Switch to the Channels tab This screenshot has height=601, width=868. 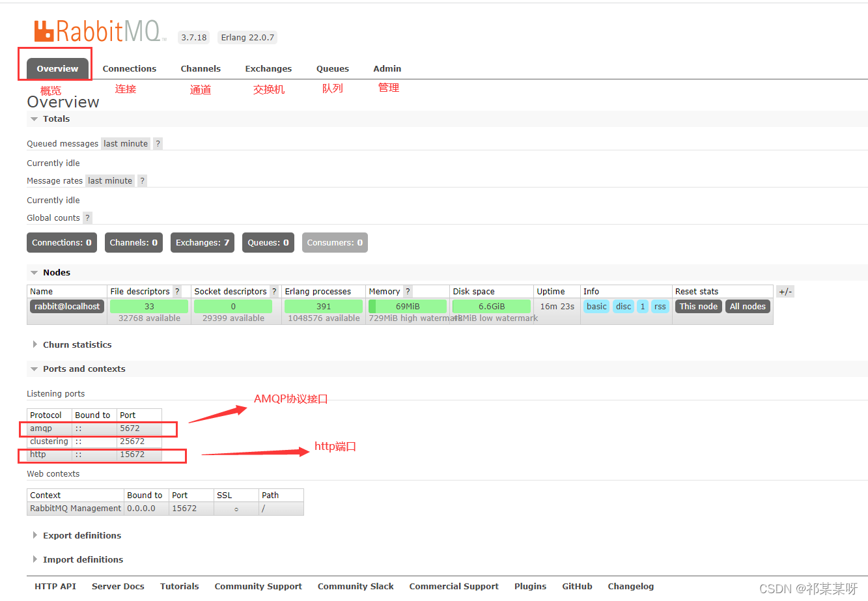click(x=201, y=68)
